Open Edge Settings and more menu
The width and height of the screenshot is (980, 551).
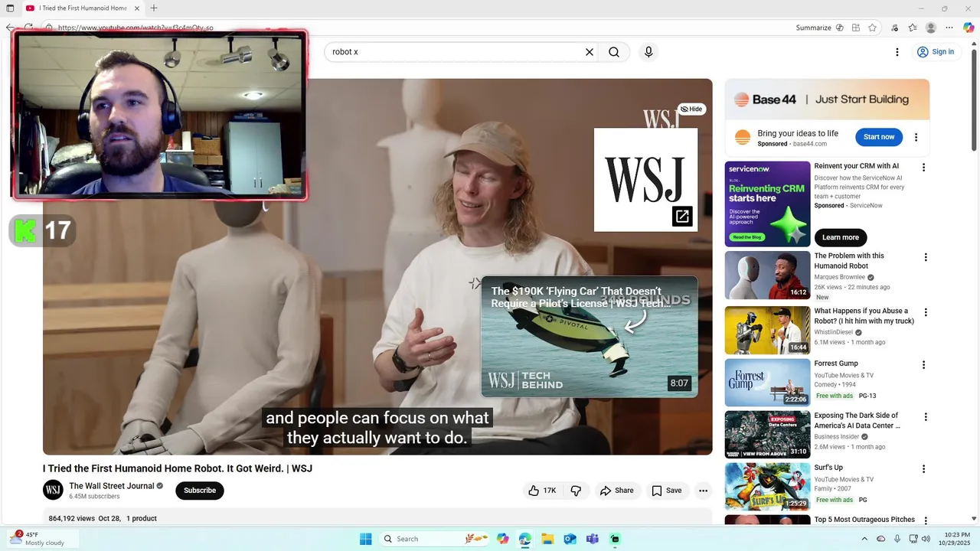pyautogui.click(x=949, y=28)
